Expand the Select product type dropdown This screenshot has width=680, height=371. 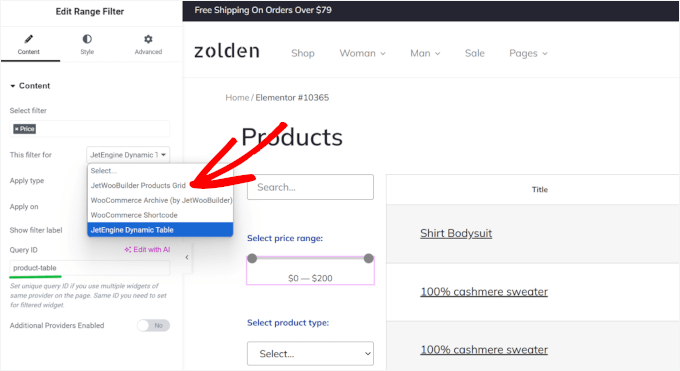[x=311, y=354]
